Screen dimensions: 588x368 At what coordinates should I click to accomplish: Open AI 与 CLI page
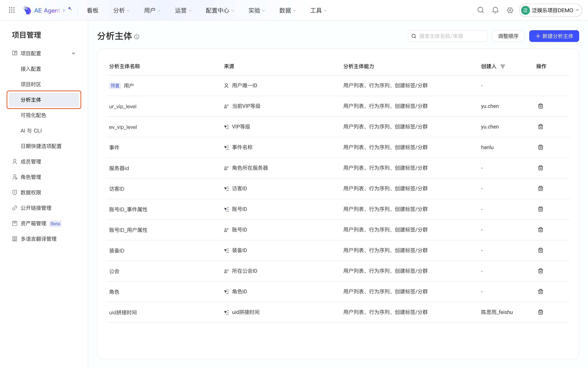(x=31, y=131)
